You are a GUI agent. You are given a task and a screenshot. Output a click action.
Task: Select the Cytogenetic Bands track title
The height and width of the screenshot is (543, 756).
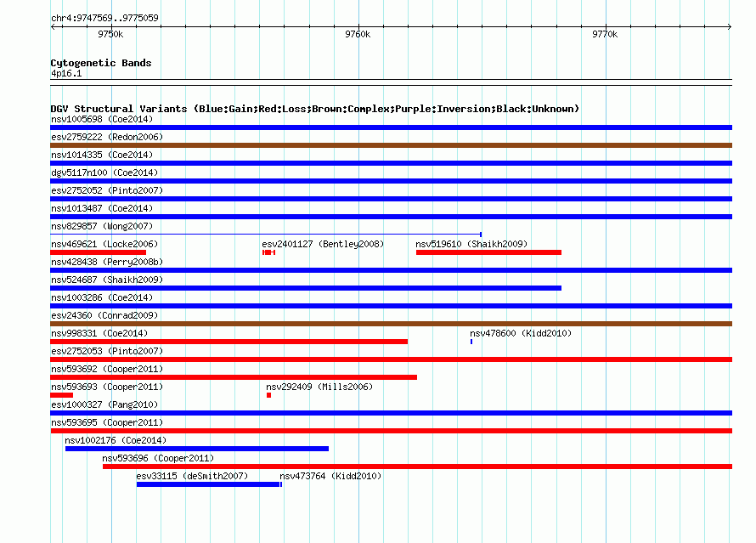click(x=101, y=63)
